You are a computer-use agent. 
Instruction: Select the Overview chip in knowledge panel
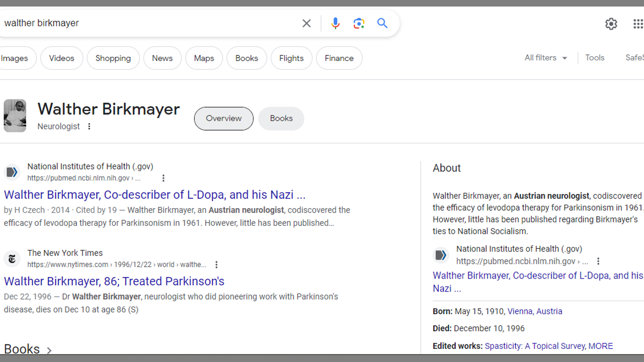pyautogui.click(x=223, y=119)
